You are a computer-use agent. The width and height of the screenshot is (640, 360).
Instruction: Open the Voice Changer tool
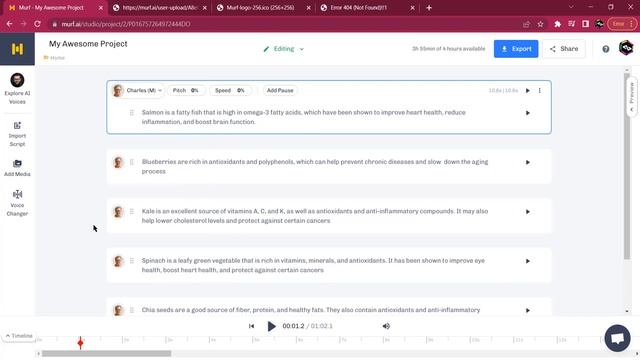point(17,203)
